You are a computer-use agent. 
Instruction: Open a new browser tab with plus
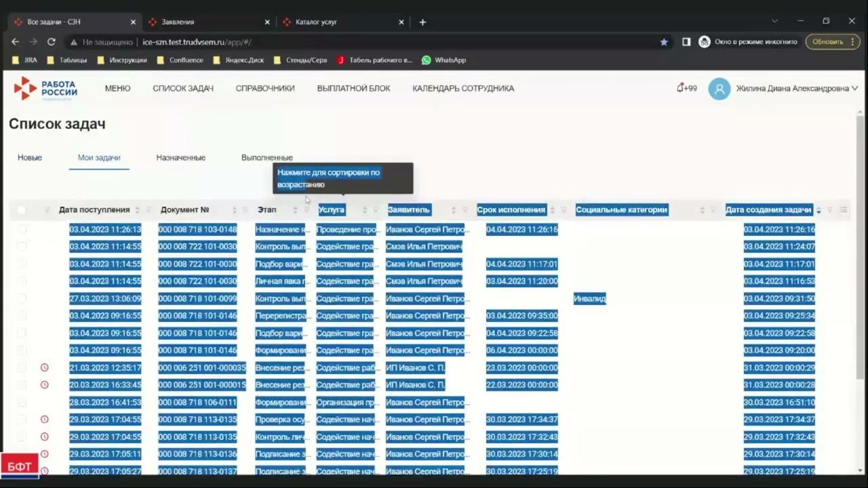coord(422,22)
